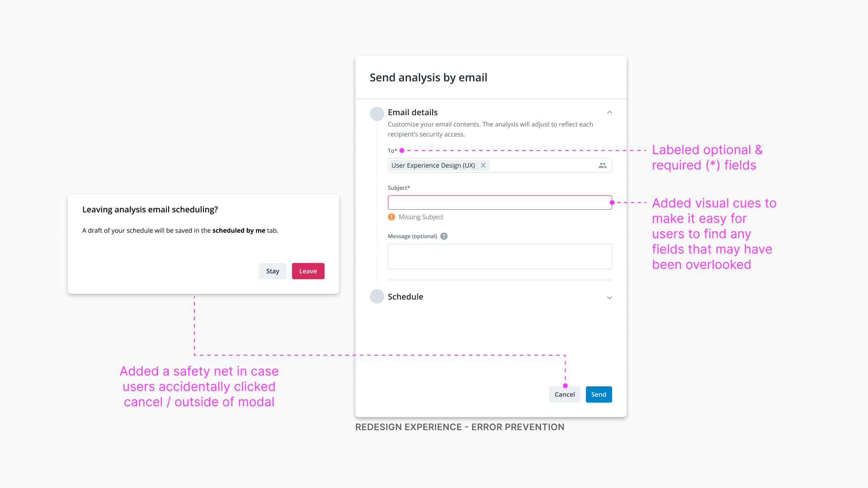Click the User Experience Design (UX) chip label

pos(433,165)
